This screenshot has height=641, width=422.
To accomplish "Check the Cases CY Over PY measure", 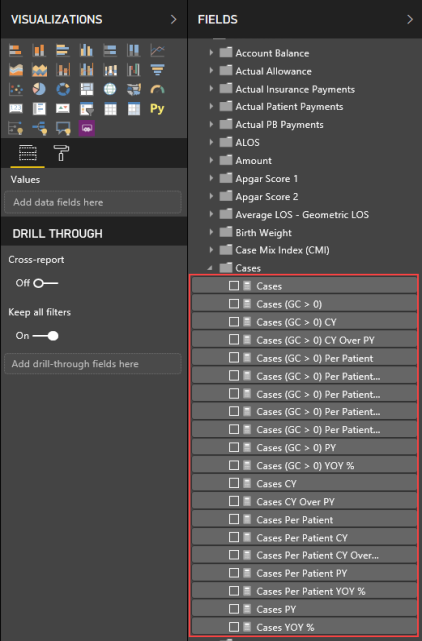I will pyautogui.click(x=234, y=501).
